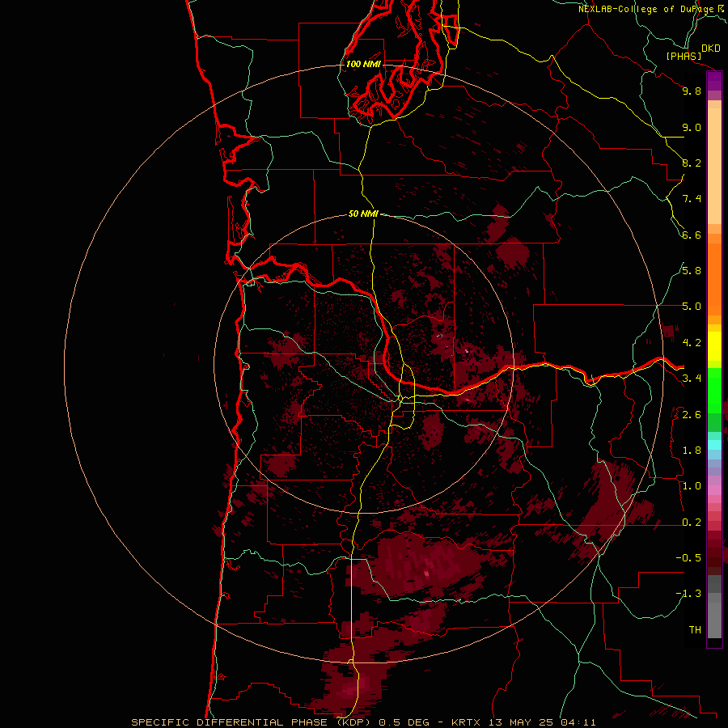Click the 6.6 value on the legend
728x728 pixels.
pyautogui.click(x=692, y=235)
